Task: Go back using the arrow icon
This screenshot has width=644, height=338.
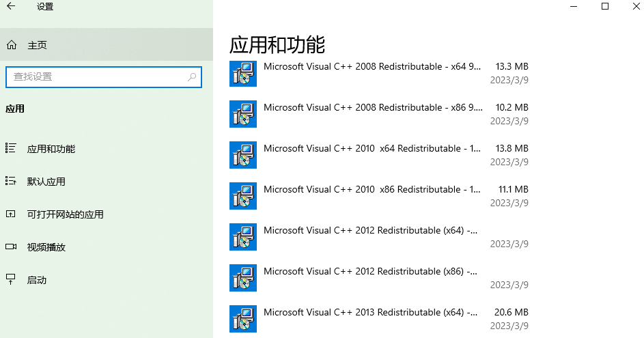Action: tap(11, 6)
